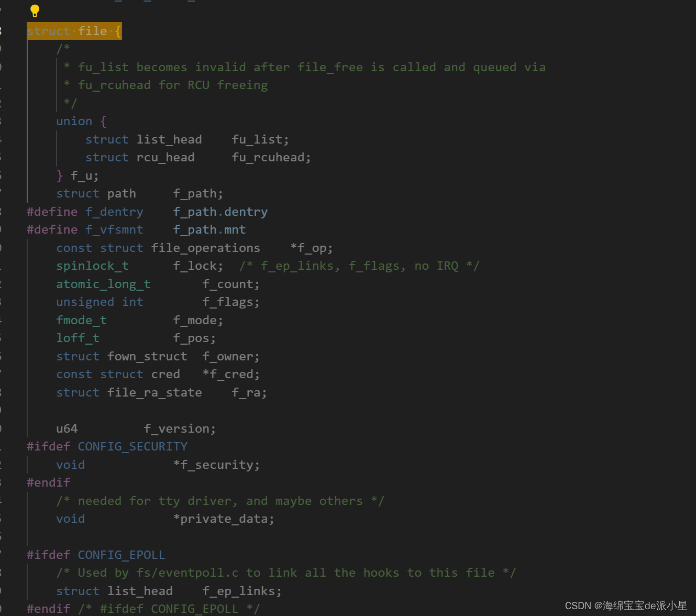The width and height of the screenshot is (696, 616).
Task: Click the 'f_flags;' member declaration
Action: 231,302
